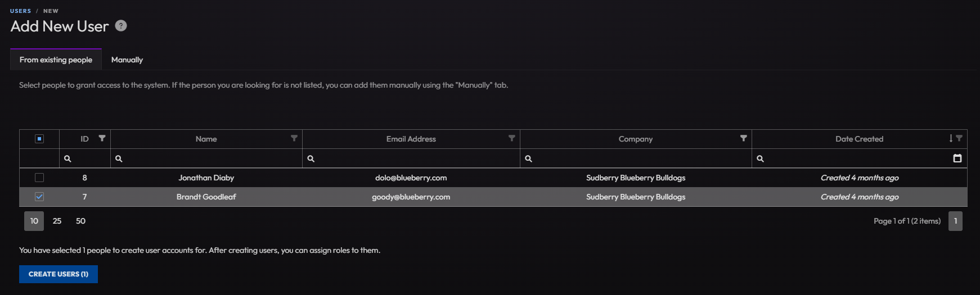
Task: Click the ID cell 8
Action: [84, 178]
